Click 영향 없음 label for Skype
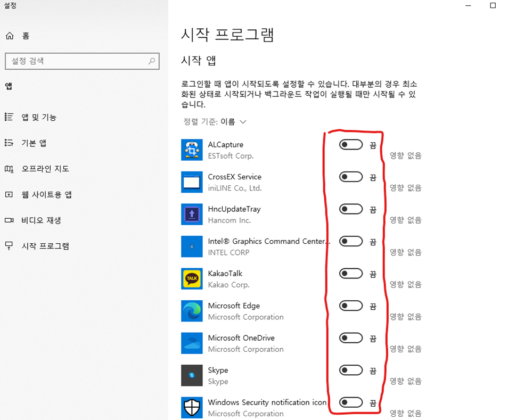508x420 pixels. point(405,381)
